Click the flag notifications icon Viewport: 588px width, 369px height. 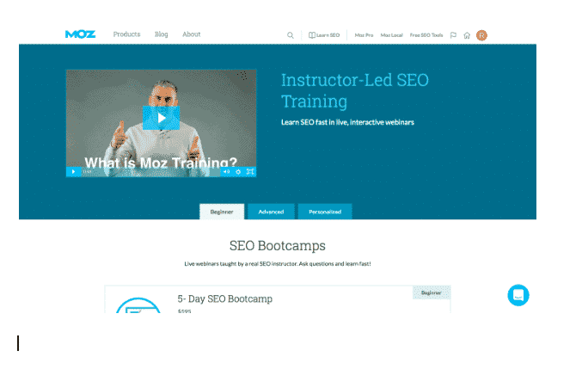pyautogui.click(x=453, y=35)
